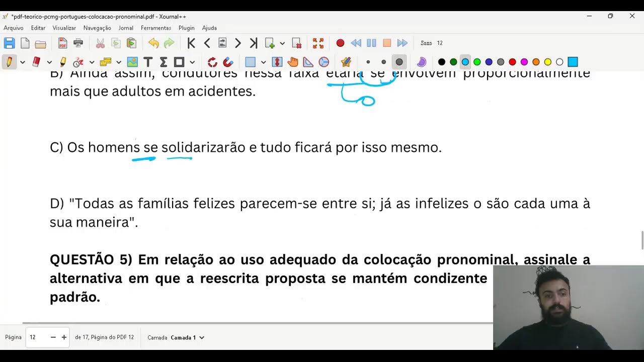Expand the Pen tool options dropdown

tap(22, 62)
